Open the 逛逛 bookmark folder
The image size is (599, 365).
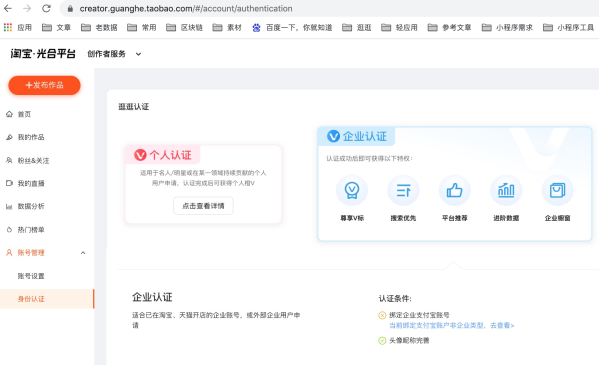pyautogui.click(x=357, y=28)
